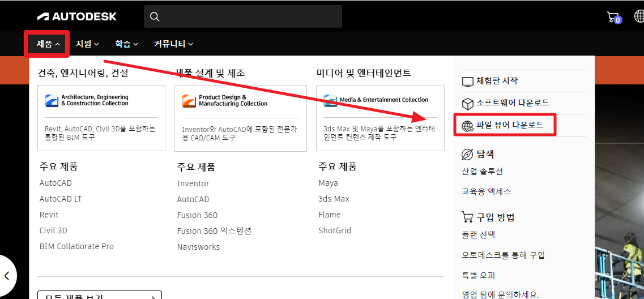Click the cube icon beside 소프트웨어 다운로드
This screenshot has height=299, width=644.
468,103
